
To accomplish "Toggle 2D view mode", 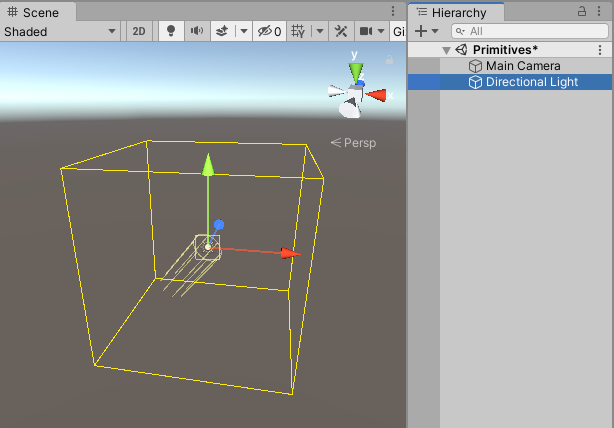I will (x=139, y=31).
